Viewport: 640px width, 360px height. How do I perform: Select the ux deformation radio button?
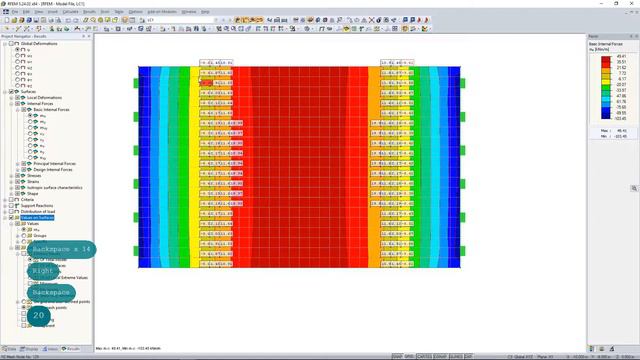click(18, 56)
